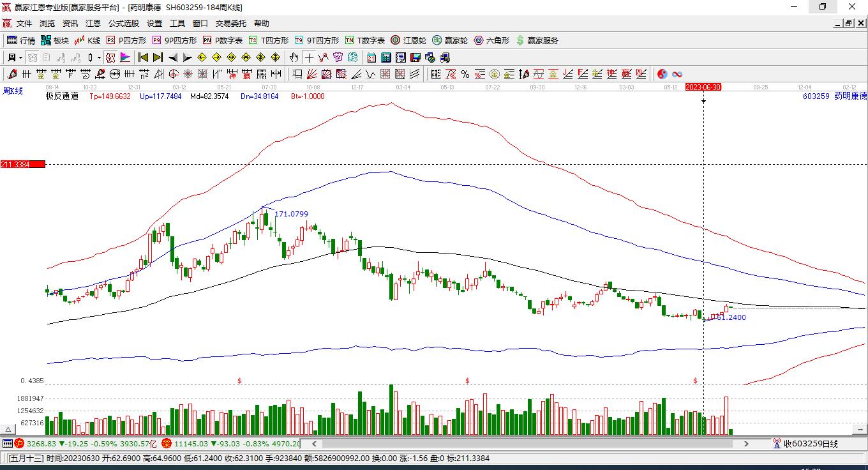Open the 六角形 hexagon chart tool
This screenshot has width=868, height=470.
[491, 40]
